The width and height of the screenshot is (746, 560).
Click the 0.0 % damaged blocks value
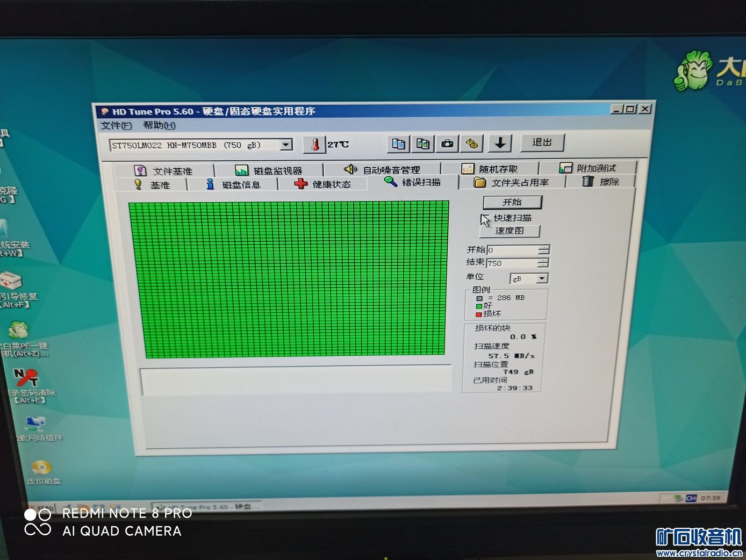pyautogui.click(x=523, y=336)
